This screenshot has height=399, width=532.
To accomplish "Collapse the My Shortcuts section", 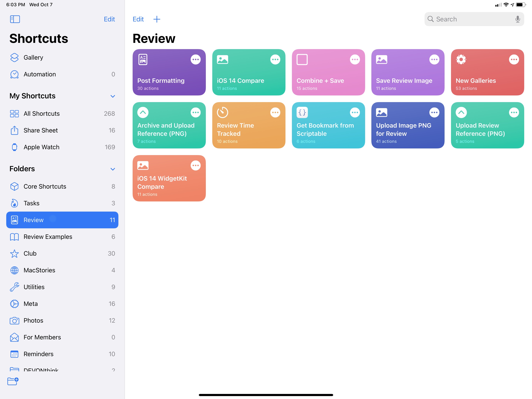I will click(x=113, y=96).
